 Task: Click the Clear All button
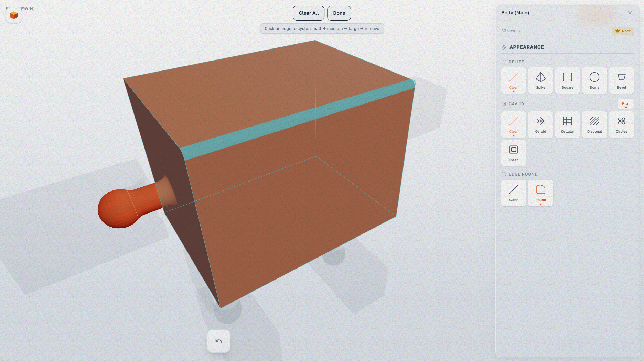(x=309, y=13)
